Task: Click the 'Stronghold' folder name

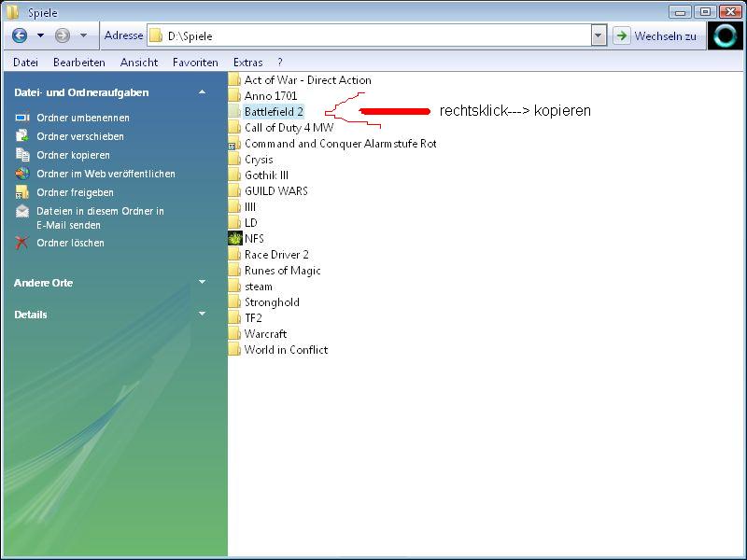Action: (272, 302)
